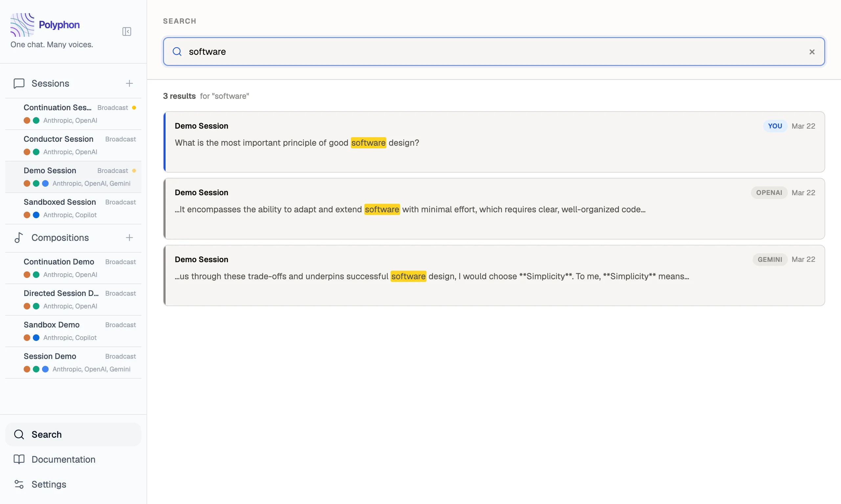Click the Search magnifier icon in the lower sidebar
The height and width of the screenshot is (504, 841).
coord(19,434)
